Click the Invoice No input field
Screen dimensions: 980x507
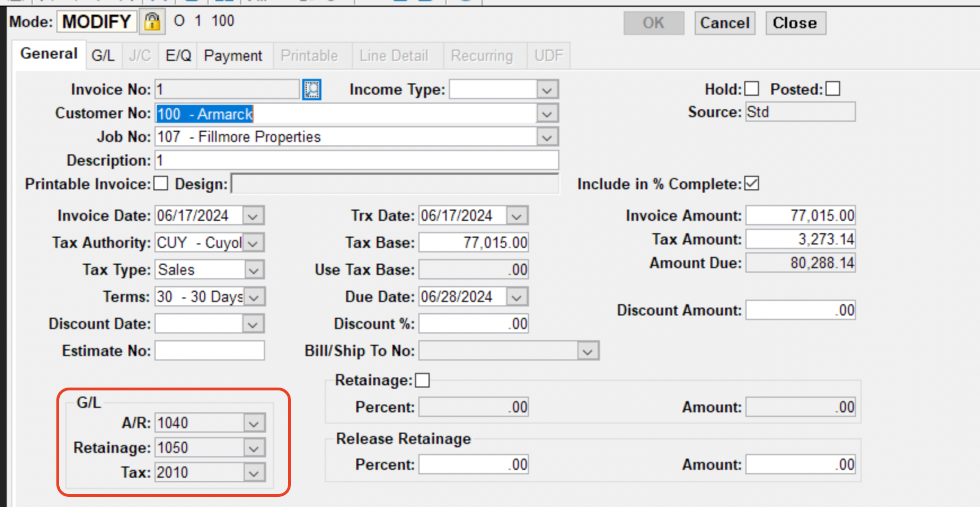(227, 90)
